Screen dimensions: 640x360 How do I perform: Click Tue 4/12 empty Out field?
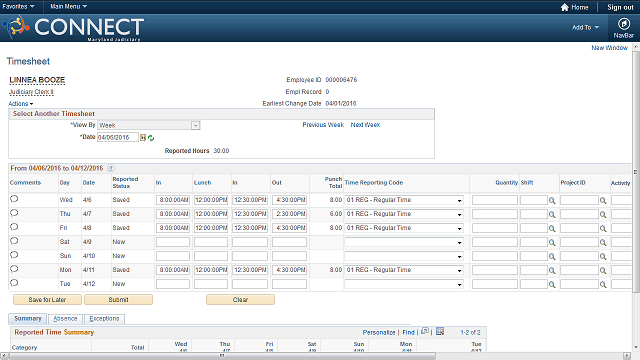289,284
